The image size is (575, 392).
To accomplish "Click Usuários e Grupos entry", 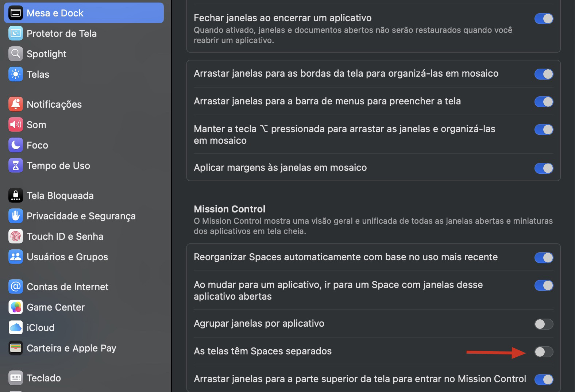I will point(68,257).
